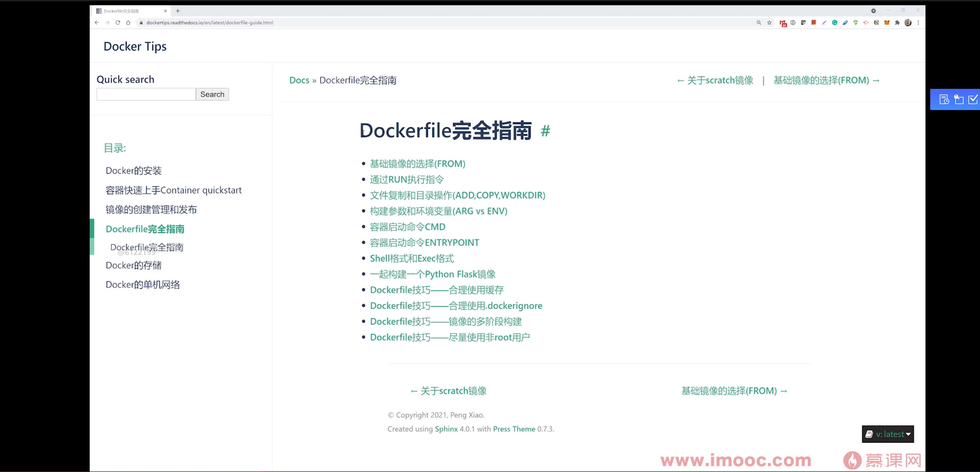
Task: Click the Gmail notifier extension icon
Action: click(783, 22)
